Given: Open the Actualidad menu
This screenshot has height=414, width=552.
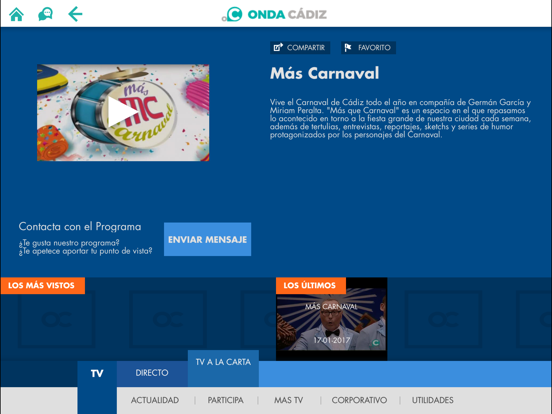Looking at the screenshot, I should click(x=155, y=400).
